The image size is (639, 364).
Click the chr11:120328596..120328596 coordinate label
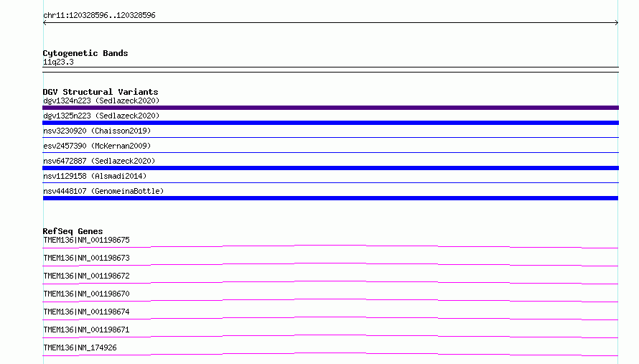[99, 15]
